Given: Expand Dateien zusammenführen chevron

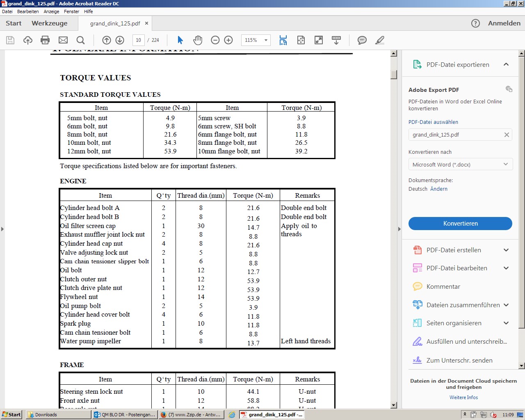Looking at the screenshot, I should [x=506, y=305].
